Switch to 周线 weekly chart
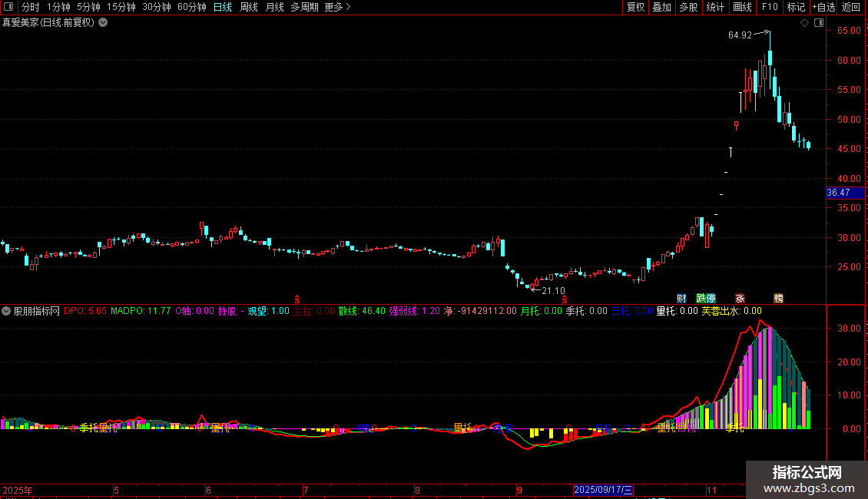868x499 pixels. point(249,7)
